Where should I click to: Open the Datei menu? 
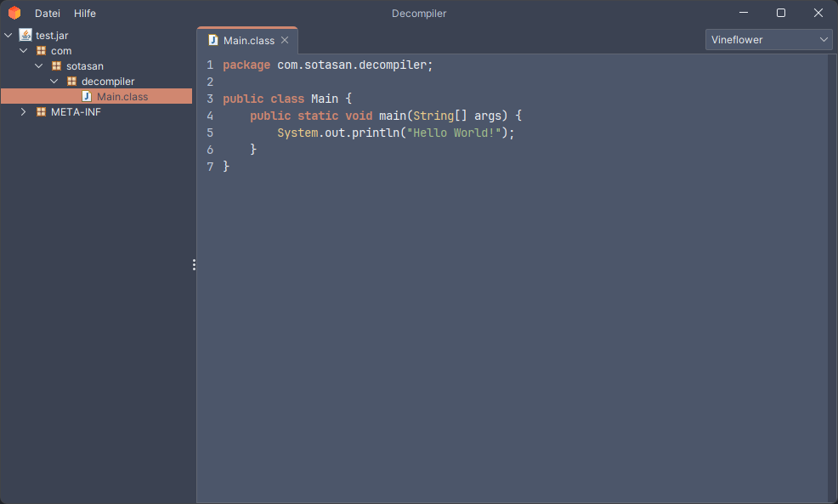click(x=47, y=14)
